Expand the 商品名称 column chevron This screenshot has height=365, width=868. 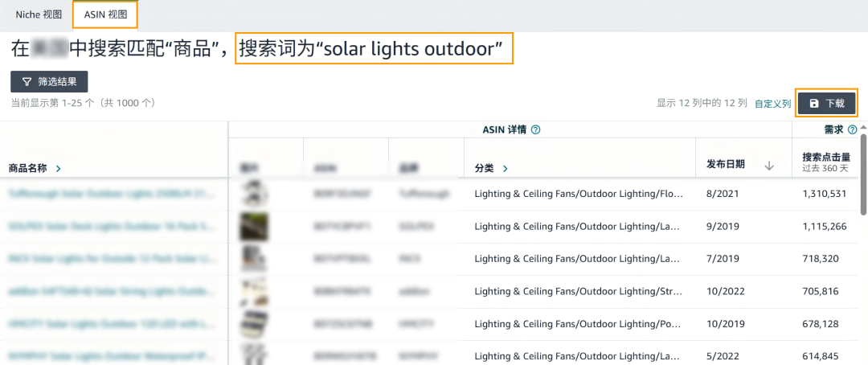(x=59, y=168)
